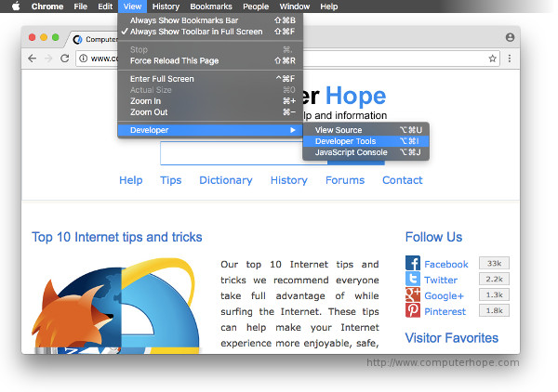Open the Dictionary link
The height and width of the screenshot is (392, 558).
tap(226, 180)
